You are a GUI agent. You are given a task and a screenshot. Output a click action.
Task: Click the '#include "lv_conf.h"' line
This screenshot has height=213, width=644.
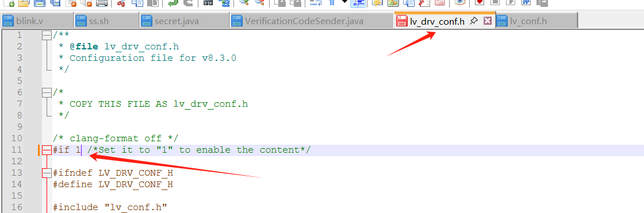(x=110, y=207)
